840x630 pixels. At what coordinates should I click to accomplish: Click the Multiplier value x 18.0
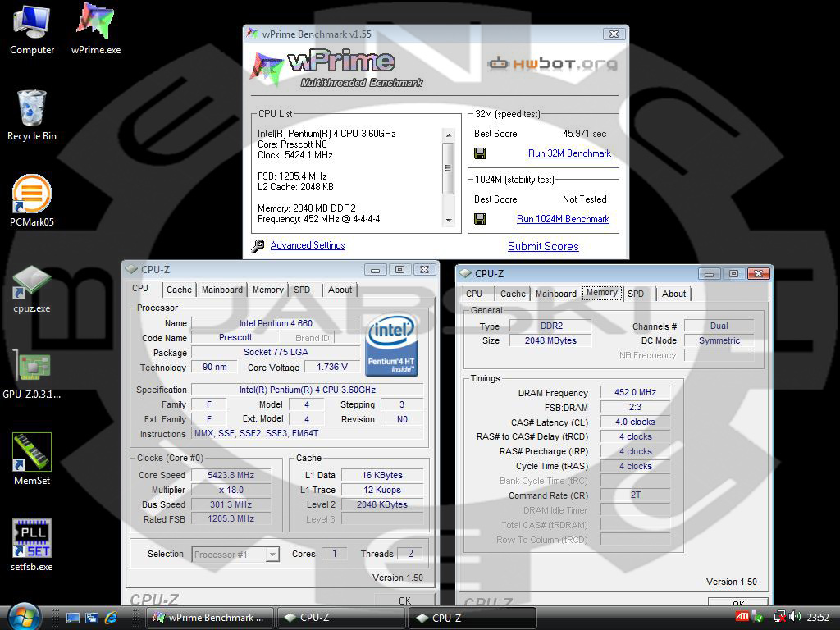[x=231, y=491]
